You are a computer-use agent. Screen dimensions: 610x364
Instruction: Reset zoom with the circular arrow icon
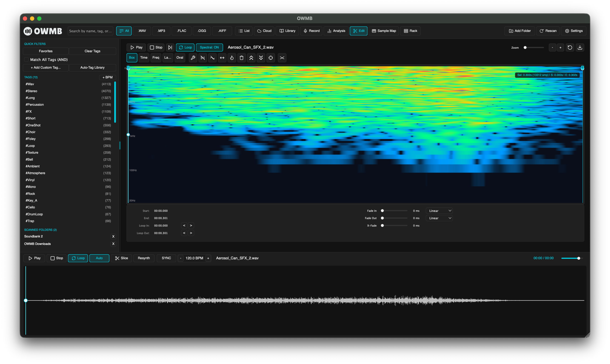click(570, 47)
